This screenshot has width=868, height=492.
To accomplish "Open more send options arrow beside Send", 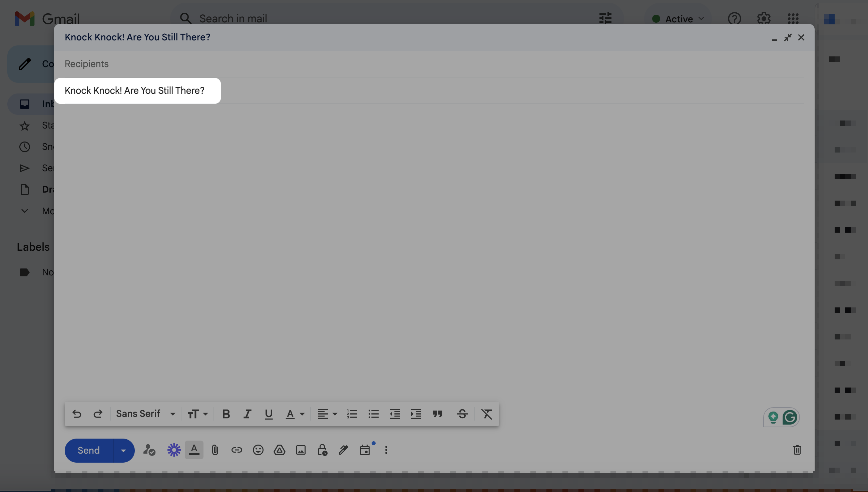I will [x=123, y=450].
